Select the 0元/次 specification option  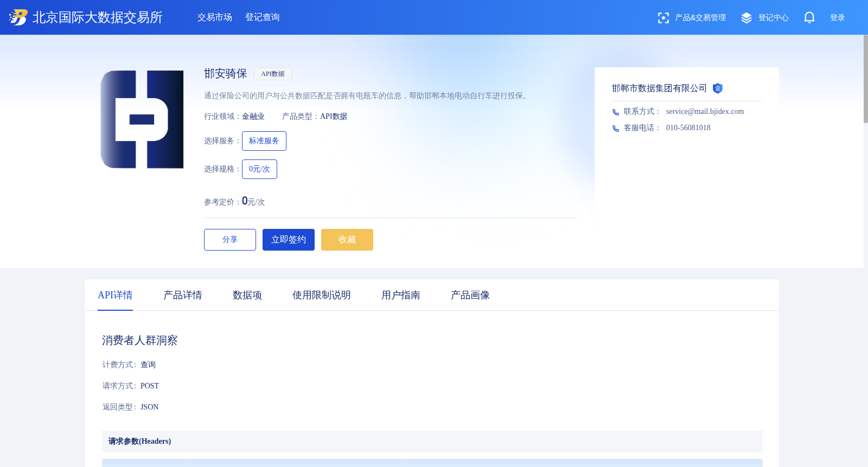(x=259, y=169)
